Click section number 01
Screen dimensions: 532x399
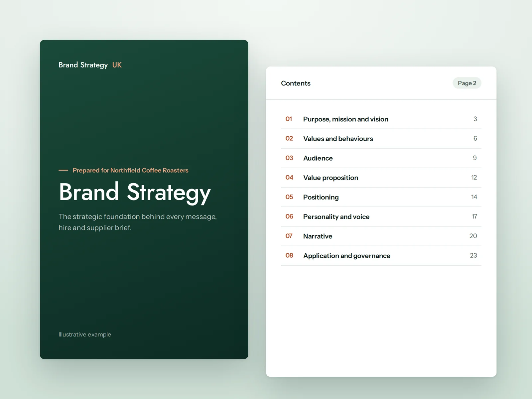click(x=289, y=119)
